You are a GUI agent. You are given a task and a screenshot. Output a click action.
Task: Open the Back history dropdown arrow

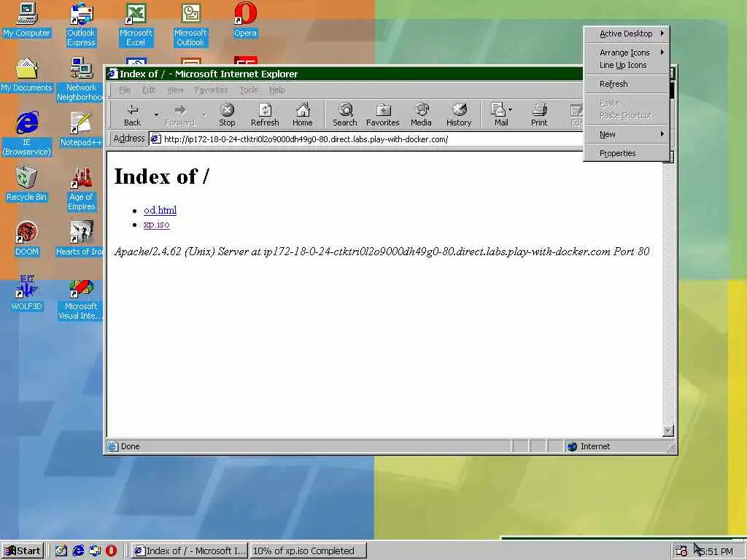click(x=156, y=114)
